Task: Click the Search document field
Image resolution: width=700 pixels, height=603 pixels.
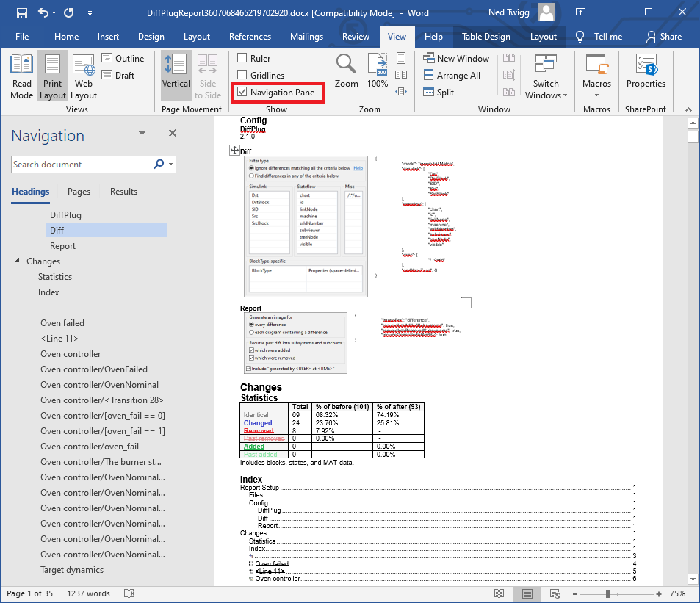Action: [x=82, y=165]
